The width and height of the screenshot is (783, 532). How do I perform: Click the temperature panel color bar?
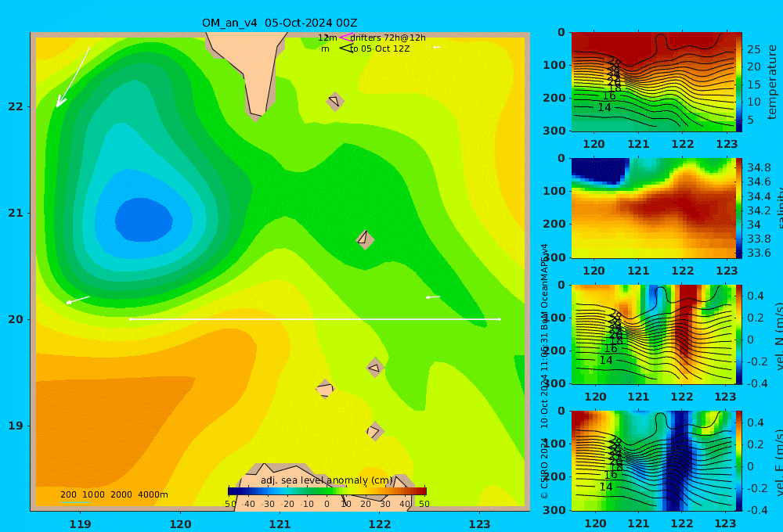[738, 82]
